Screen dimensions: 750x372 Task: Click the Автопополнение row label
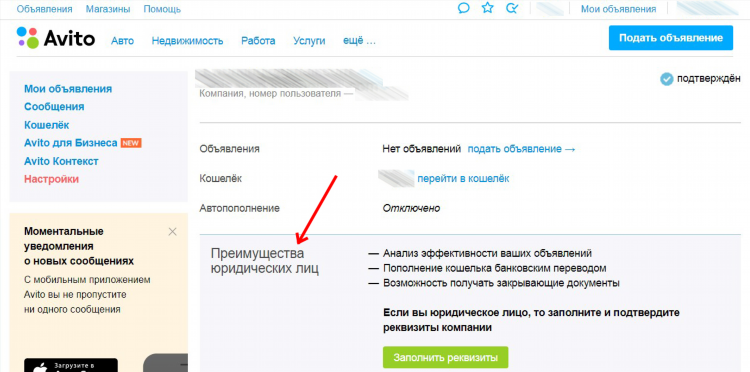click(240, 208)
